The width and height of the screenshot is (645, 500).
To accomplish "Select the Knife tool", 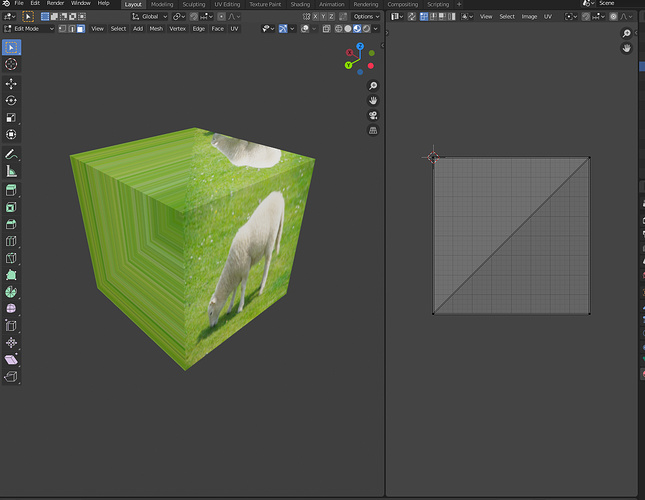I will pos(11,258).
